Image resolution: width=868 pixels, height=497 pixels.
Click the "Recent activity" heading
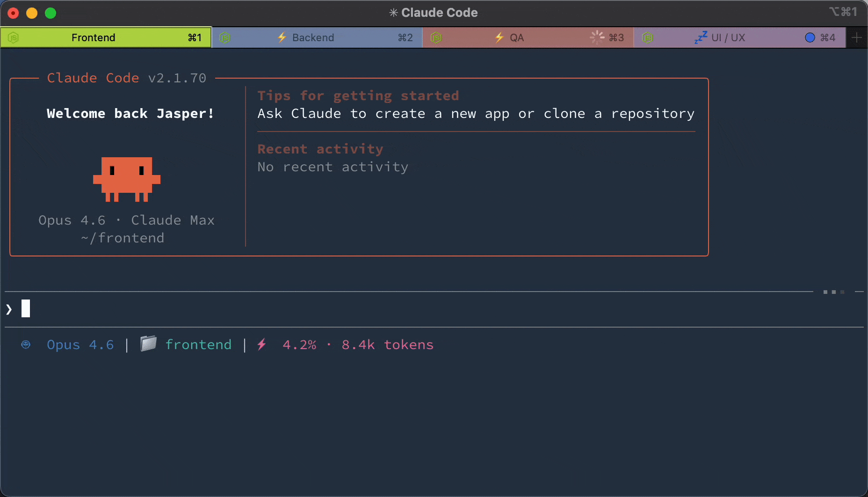(x=320, y=149)
